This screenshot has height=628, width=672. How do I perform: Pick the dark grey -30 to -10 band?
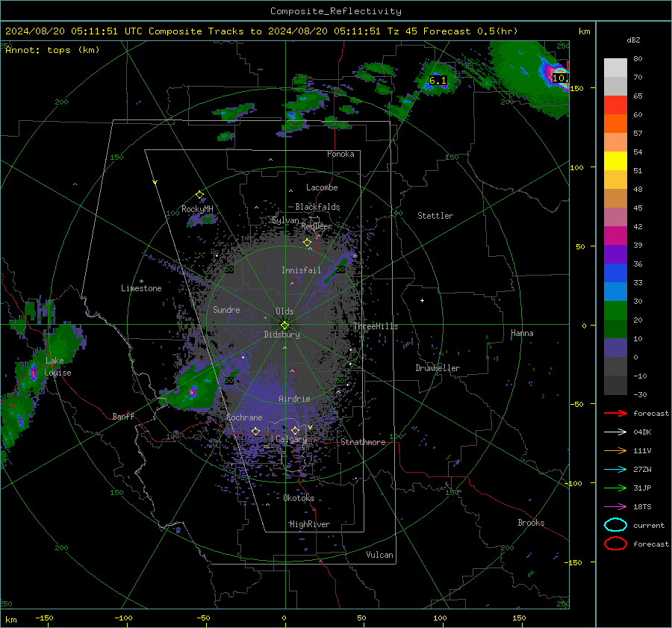(x=615, y=385)
